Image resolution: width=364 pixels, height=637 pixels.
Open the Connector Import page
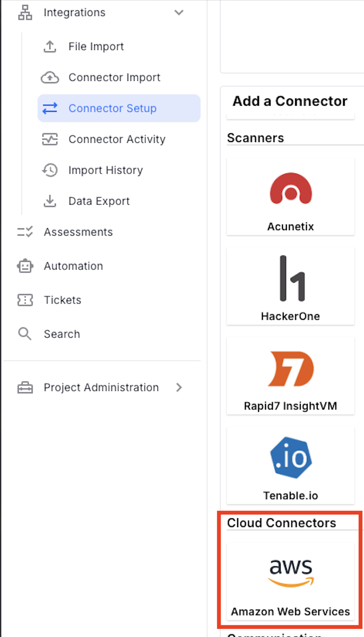pyautogui.click(x=114, y=78)
